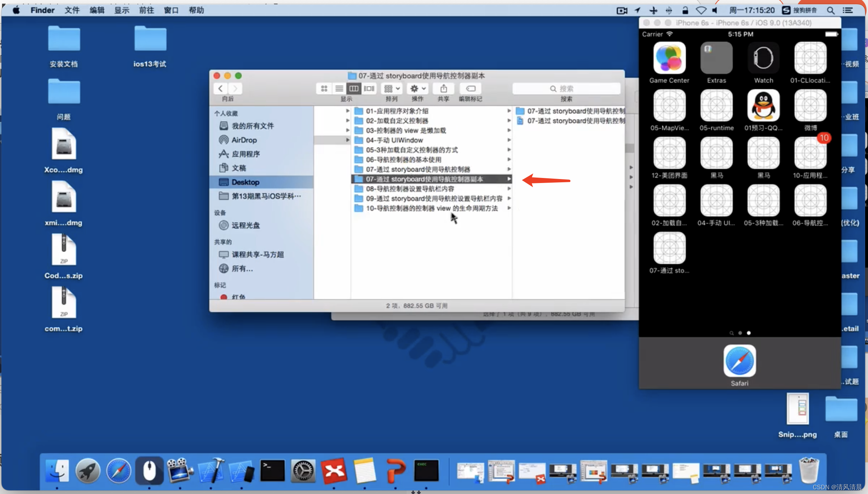
Task: Open the 12-美团界面 app in simulator
Action: (x=669, y=153)
